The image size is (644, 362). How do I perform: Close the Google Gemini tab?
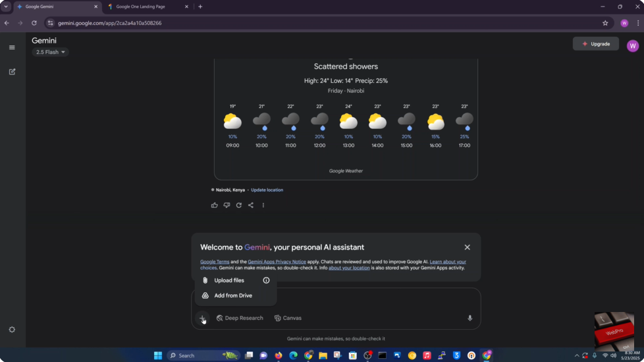pyautogui.click(x=95, y=7)
